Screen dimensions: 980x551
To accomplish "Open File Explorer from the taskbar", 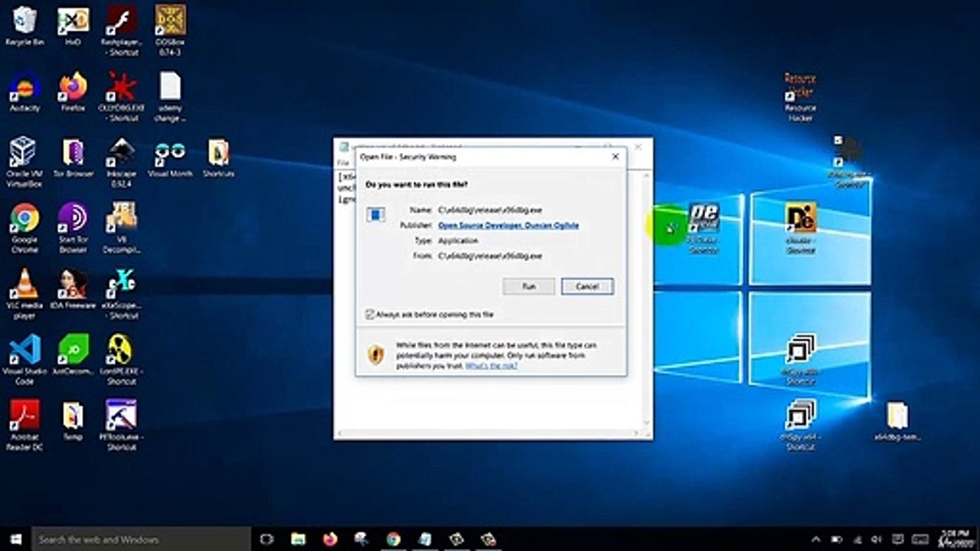I will click(299, 540).
